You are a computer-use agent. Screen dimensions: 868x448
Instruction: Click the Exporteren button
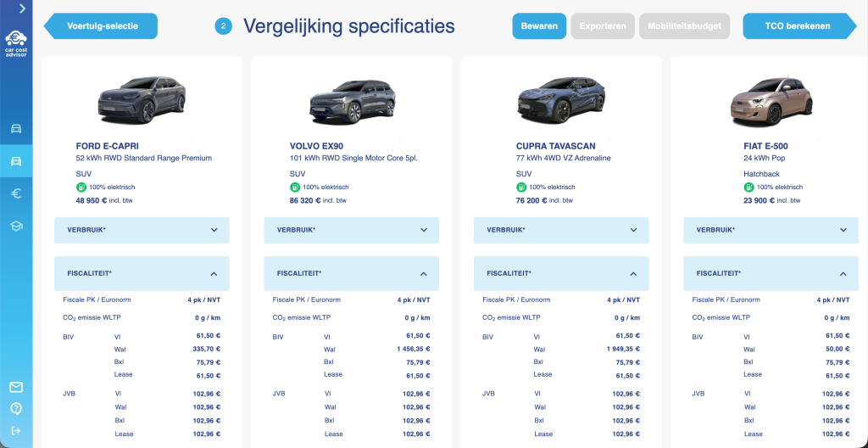[603, 26]
